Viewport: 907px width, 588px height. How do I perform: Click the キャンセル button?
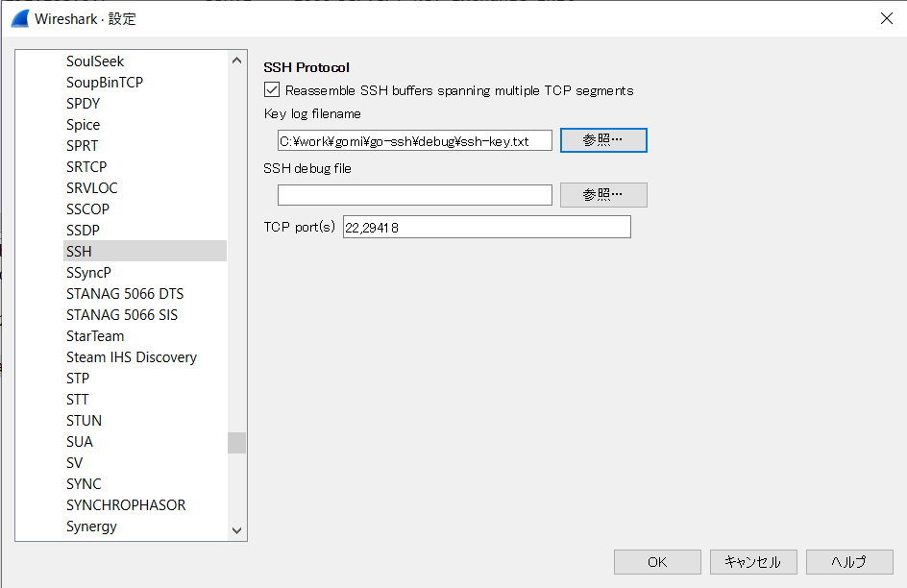[753, 561]
